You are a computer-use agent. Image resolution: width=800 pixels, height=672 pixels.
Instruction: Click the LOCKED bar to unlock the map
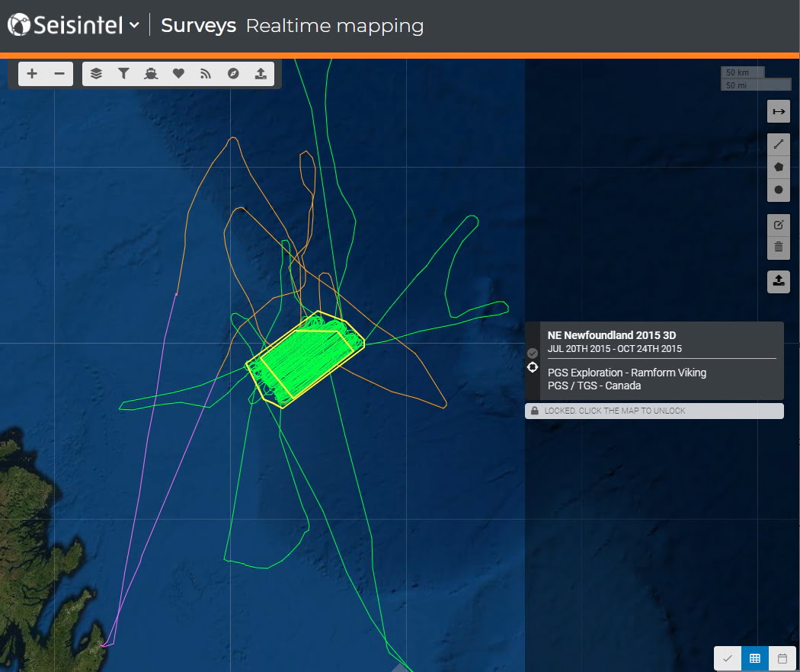pyautogui.click(x=654, y=411)
